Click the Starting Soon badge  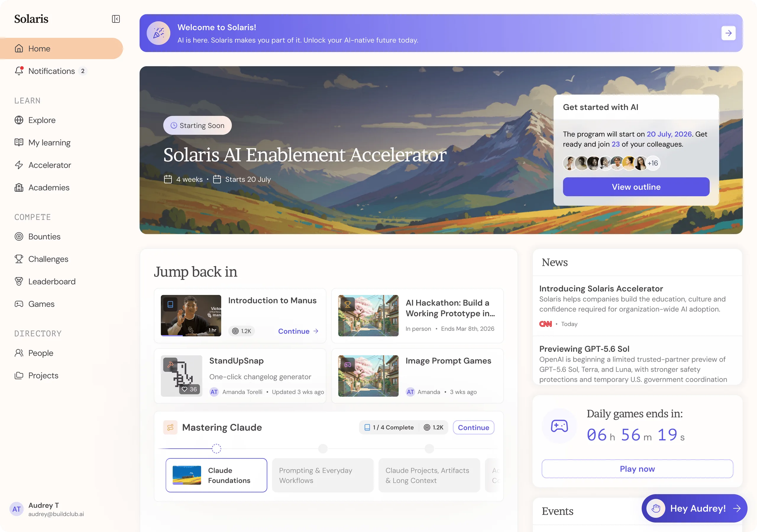[x=197, y=125]
